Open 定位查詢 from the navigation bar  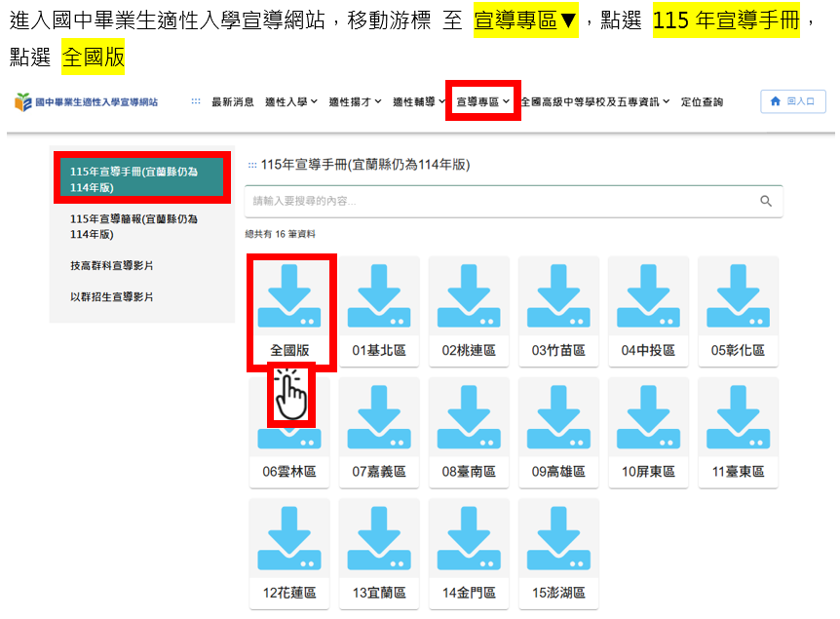702,101
